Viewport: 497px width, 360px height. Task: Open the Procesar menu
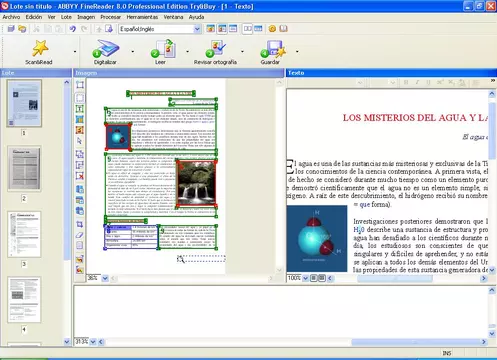click(x=111, y=17)
